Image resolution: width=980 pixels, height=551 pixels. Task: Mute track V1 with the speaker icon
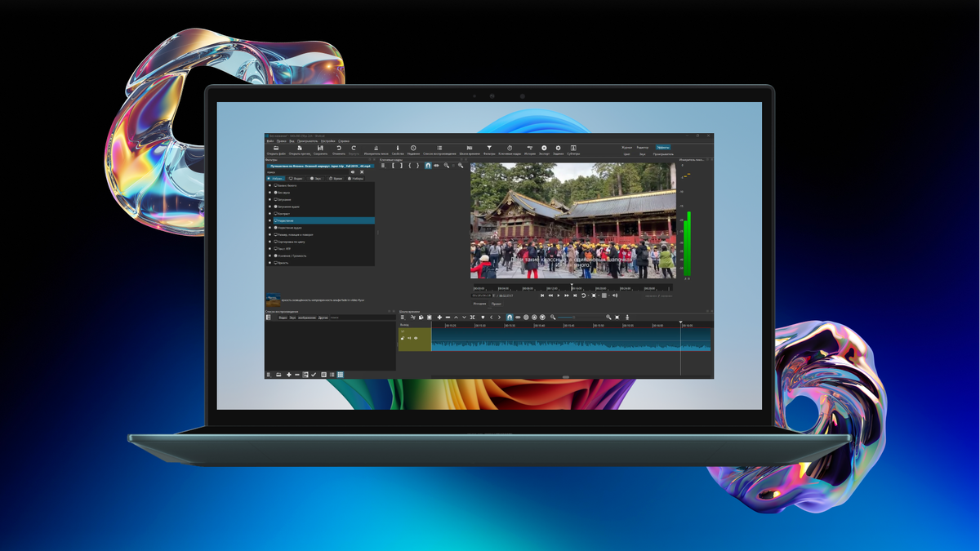pyautogui.click(x=409, y=338)
